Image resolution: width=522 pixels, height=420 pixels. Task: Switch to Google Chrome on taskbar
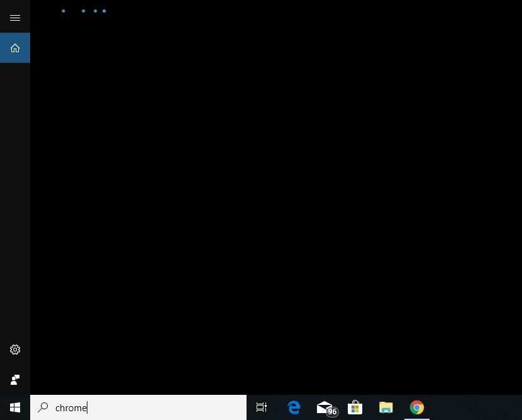tap(417, 407)
